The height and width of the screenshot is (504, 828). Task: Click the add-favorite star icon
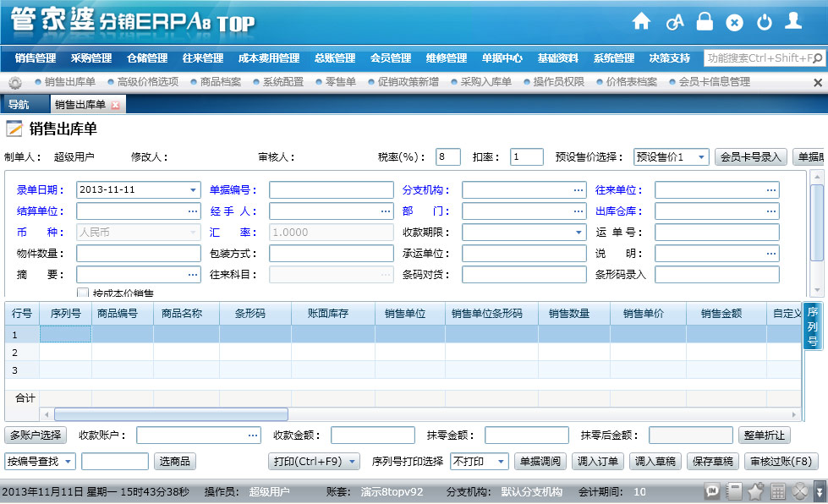point(756,491)
